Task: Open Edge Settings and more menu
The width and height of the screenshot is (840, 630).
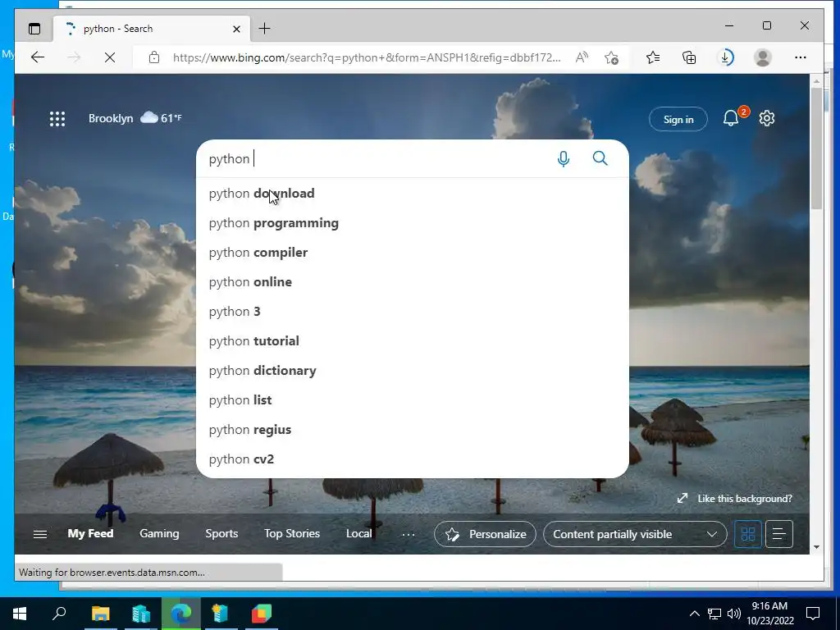Action: point(801,57)
